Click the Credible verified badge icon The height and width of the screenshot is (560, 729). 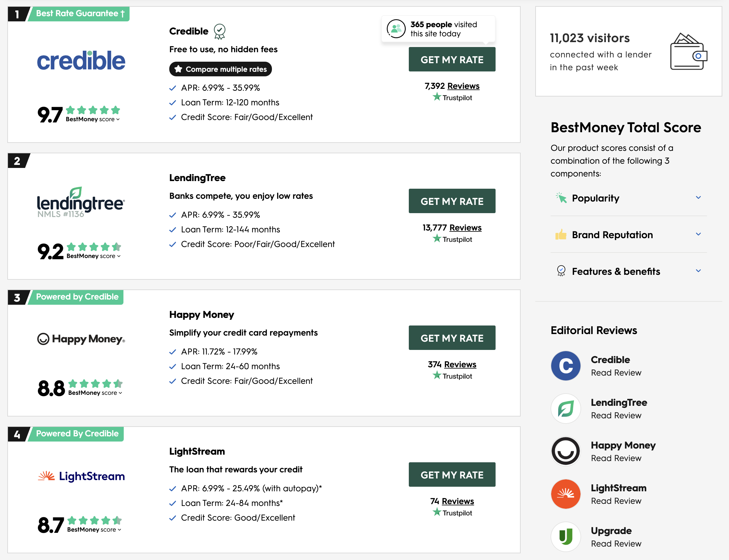[x=219, y=31]
